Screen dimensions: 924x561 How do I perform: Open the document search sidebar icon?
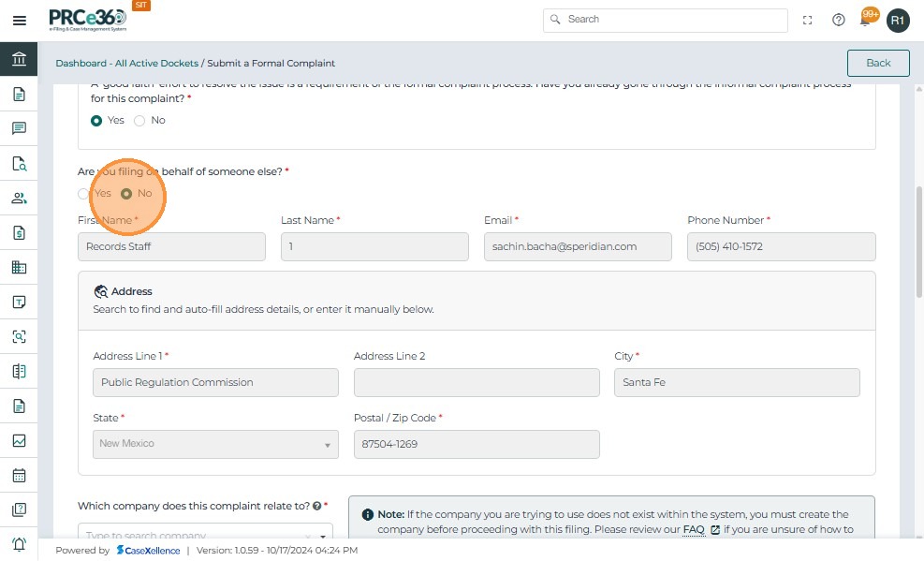(x=19, y=164)
